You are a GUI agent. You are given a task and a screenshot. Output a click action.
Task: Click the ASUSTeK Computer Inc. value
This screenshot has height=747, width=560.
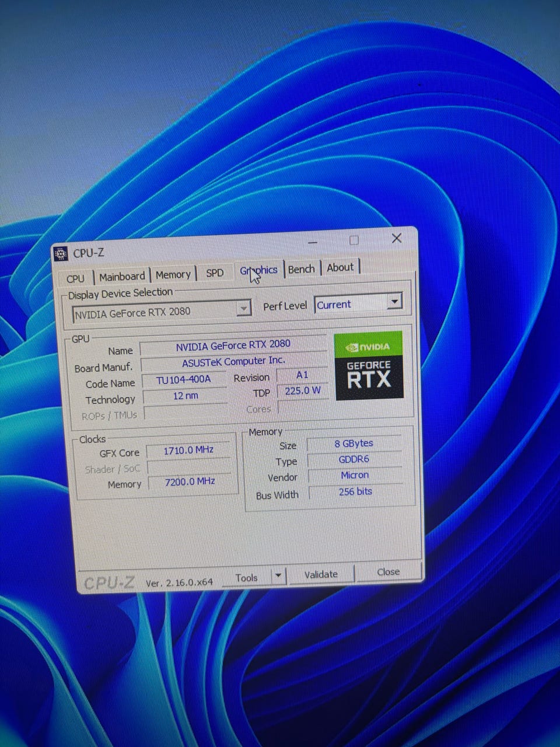pyautogui.click(x=233, y=361)
